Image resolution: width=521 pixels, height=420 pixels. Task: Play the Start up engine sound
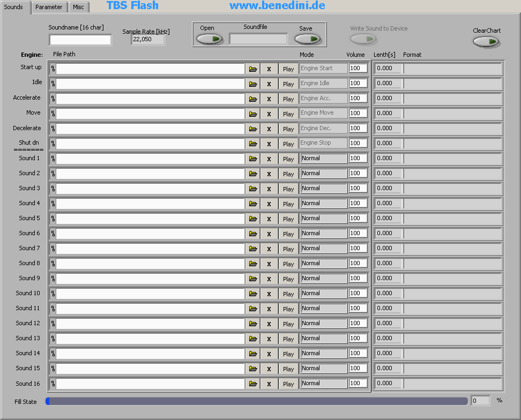coord(288,69)
